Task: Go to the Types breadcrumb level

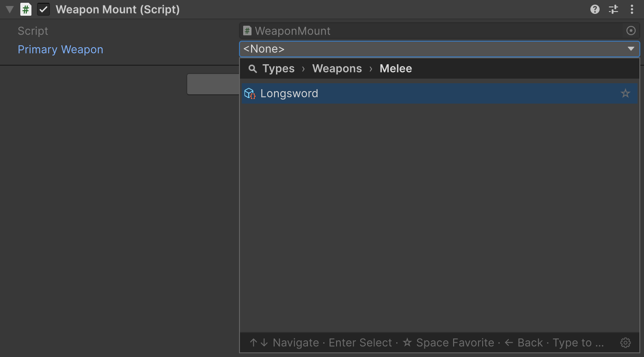Action: point(278,68)
